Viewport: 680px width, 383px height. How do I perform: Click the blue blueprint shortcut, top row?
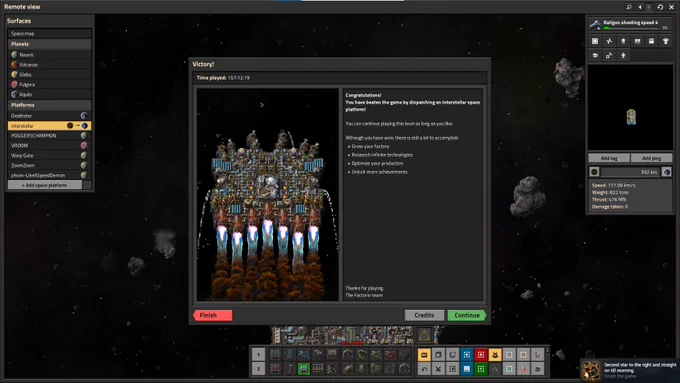tap(467, 355)
